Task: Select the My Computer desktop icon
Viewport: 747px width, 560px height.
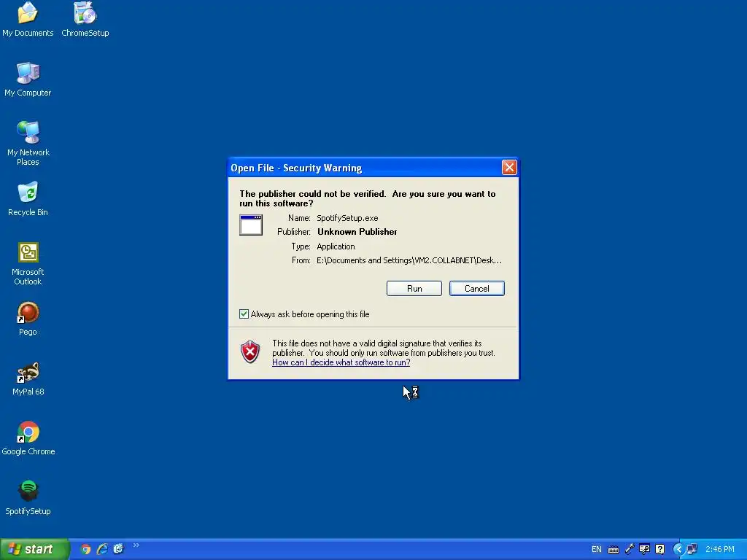Action: click(x=28, y=79)
